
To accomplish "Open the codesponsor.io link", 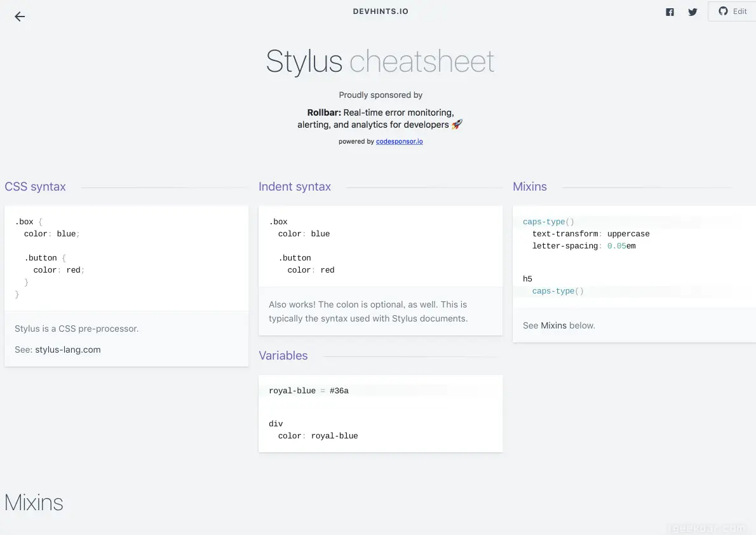I will 399,141.
